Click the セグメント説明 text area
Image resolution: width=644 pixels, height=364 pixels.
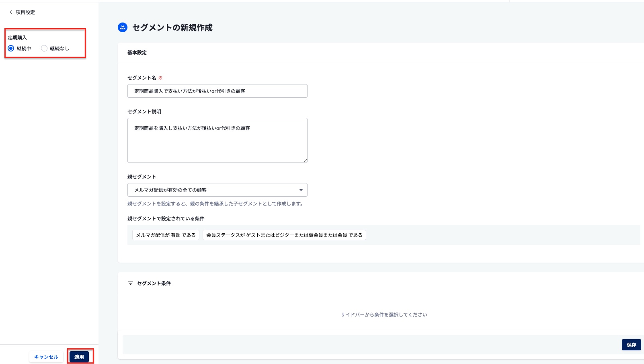point(217,140)
